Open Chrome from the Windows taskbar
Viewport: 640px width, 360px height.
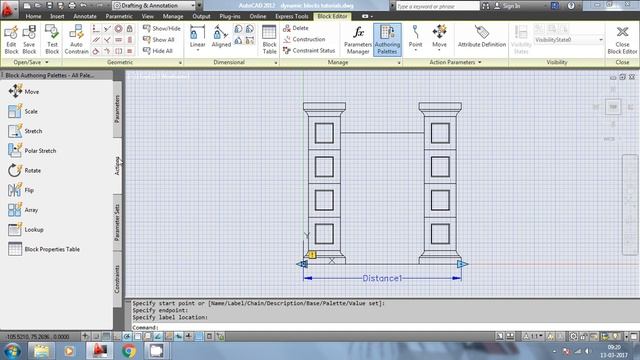(x=129, y=351)
